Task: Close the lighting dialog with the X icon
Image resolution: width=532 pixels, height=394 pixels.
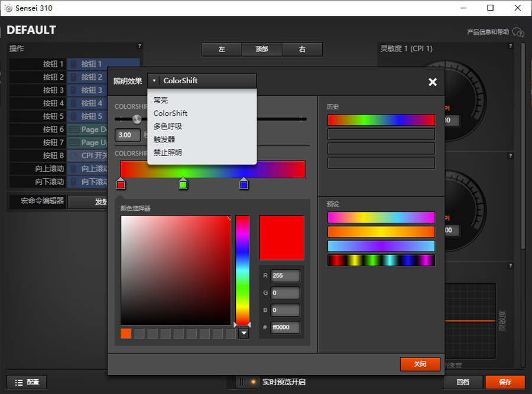Action: 433,82
